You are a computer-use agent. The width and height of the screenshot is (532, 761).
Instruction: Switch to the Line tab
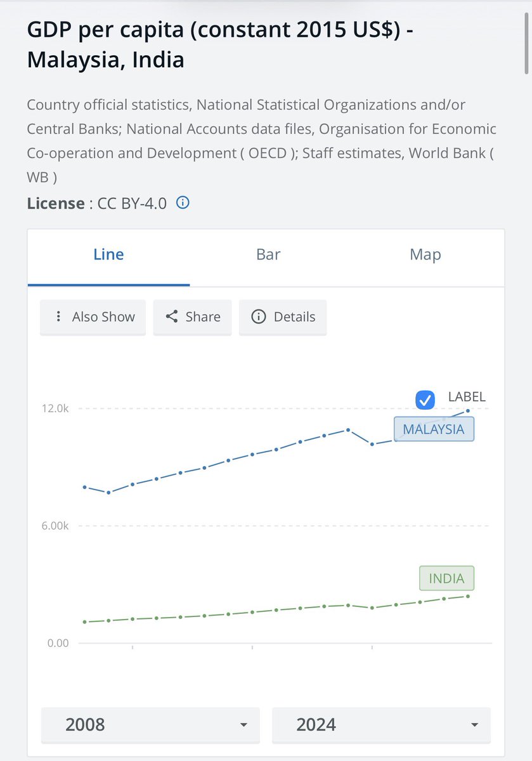click(108, 255)
